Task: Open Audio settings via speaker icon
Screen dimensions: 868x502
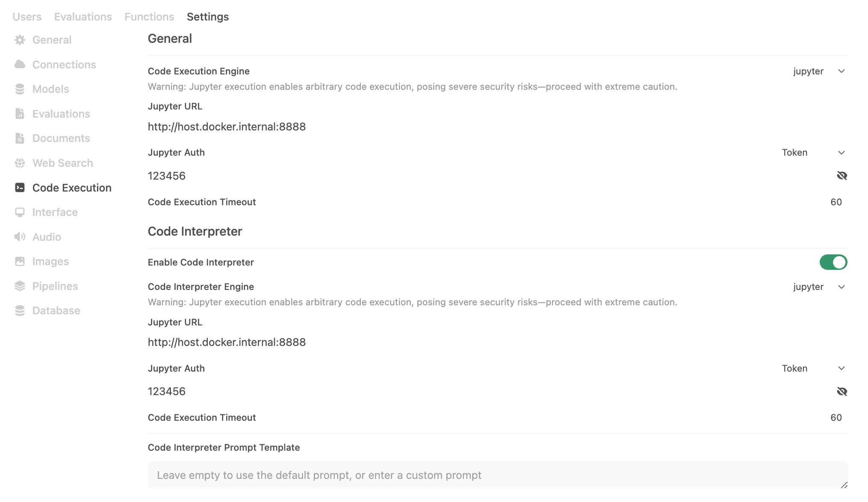Action: [x=20, y=236]
